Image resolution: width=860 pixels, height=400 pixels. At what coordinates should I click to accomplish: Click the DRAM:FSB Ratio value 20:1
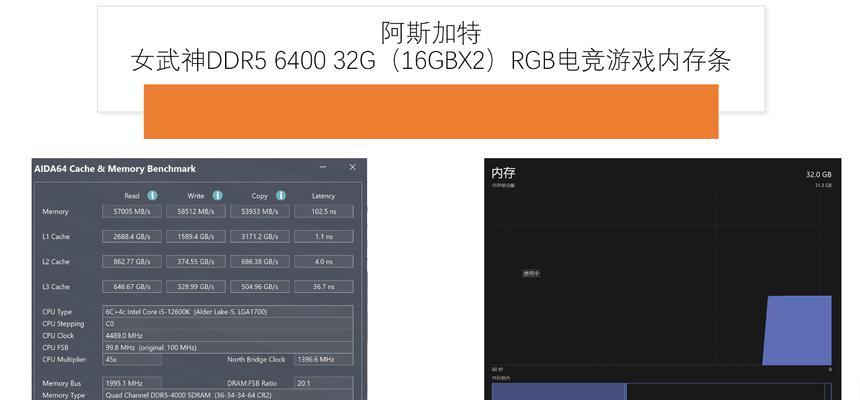pos(324,383)
